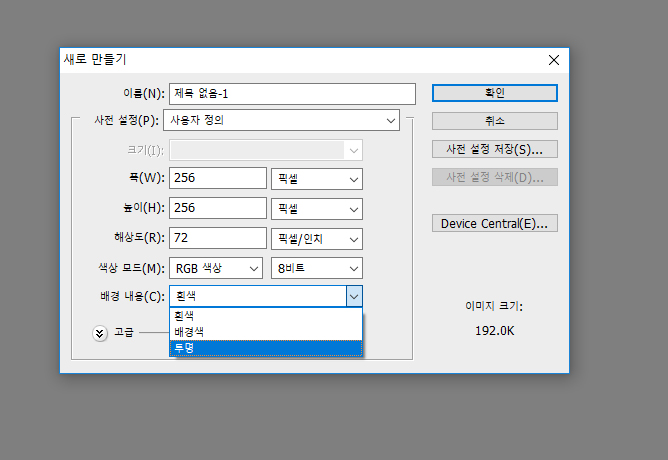This screenshot has width=668, height=460.
Task: Open the RGB 색상 mode dropdown
Action: (216, 268)
